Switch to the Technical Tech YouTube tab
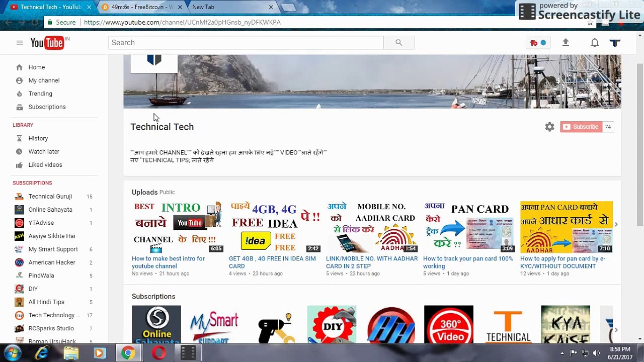This screenshot has width=644, height=362. point(50,7)
